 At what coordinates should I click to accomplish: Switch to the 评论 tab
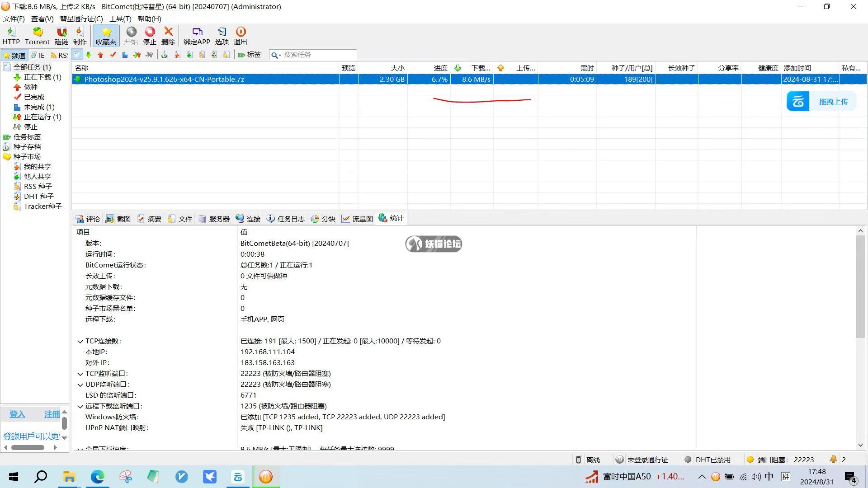pos(88,219)
